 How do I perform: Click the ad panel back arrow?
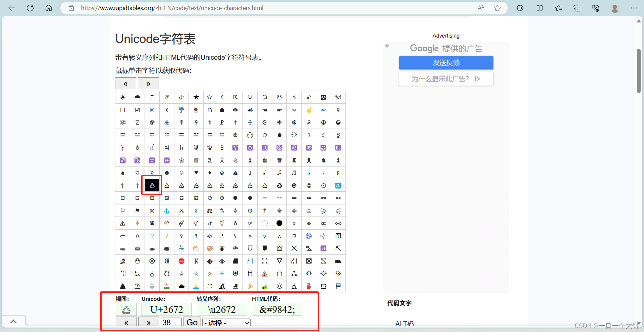(387, 46)
